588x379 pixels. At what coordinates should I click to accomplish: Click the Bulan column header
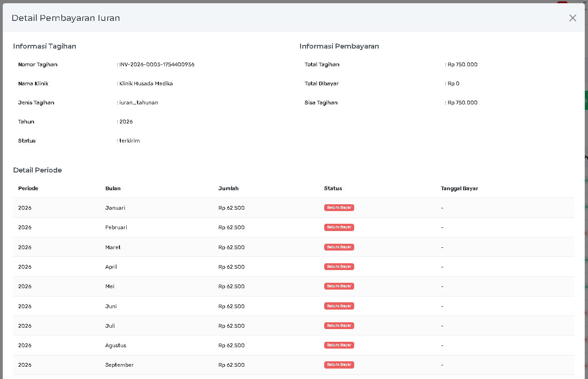point(113,188)
